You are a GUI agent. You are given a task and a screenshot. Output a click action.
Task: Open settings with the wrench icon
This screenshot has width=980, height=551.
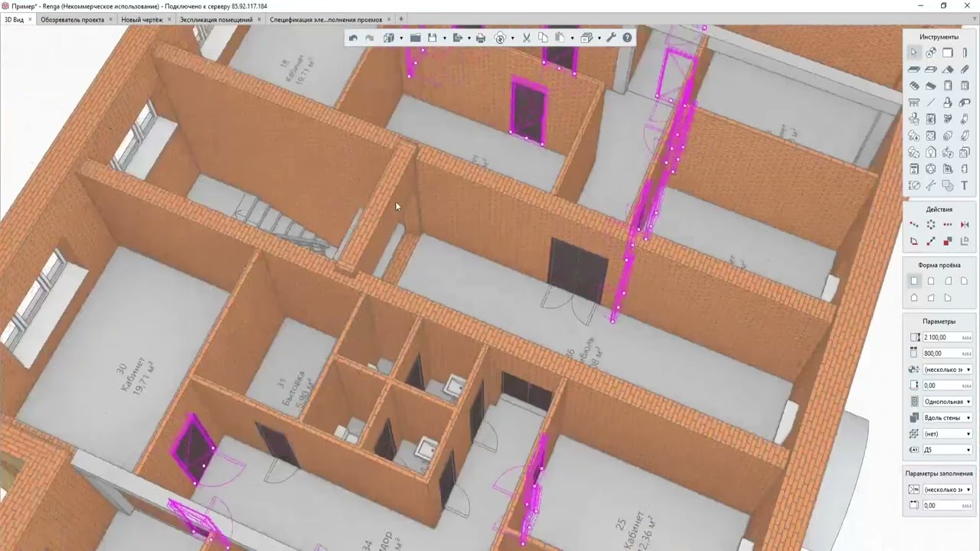point(611,37)
